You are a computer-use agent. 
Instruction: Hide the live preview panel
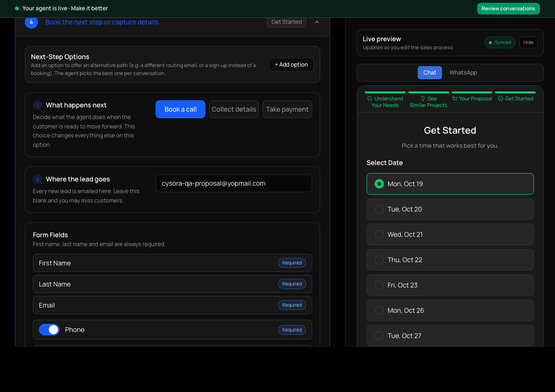528,43
